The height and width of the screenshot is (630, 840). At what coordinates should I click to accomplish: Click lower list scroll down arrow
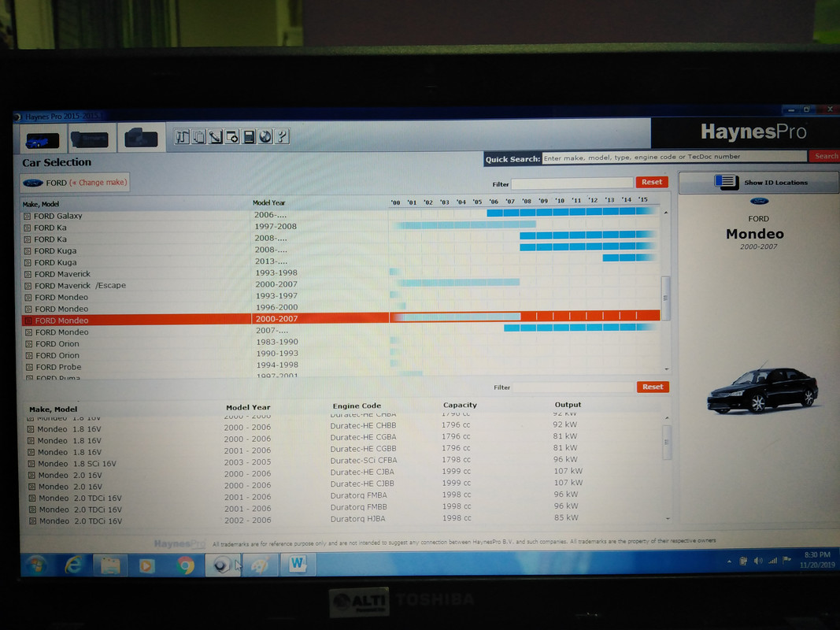click(668, 519)
